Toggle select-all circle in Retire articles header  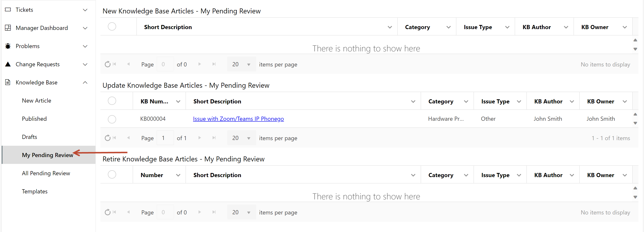(x=112, y=175)
